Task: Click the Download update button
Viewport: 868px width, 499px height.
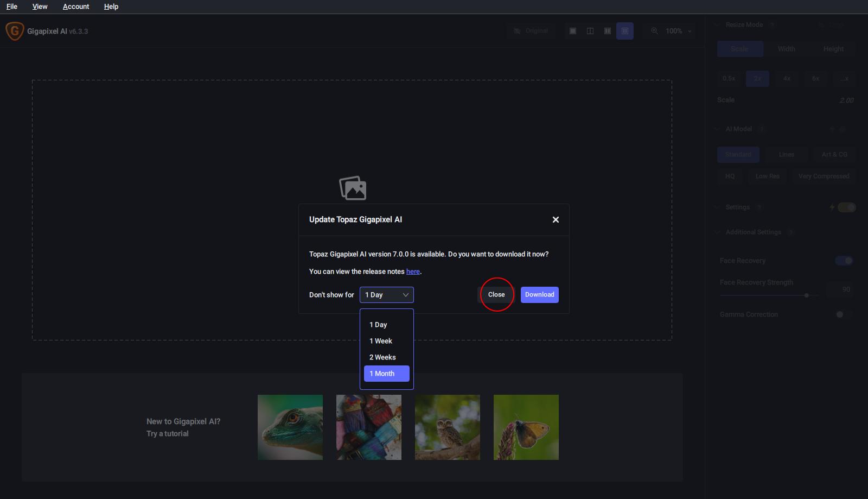Action: point(540,295)
